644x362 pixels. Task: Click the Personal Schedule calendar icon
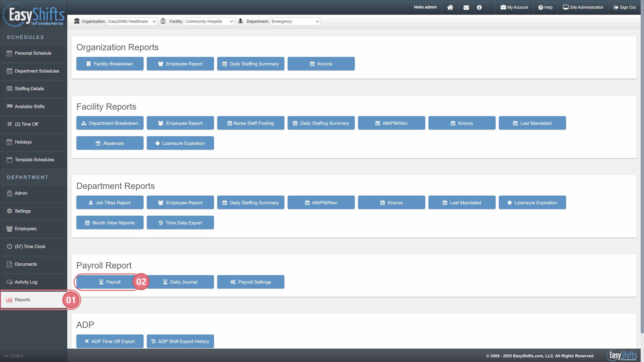9,53
